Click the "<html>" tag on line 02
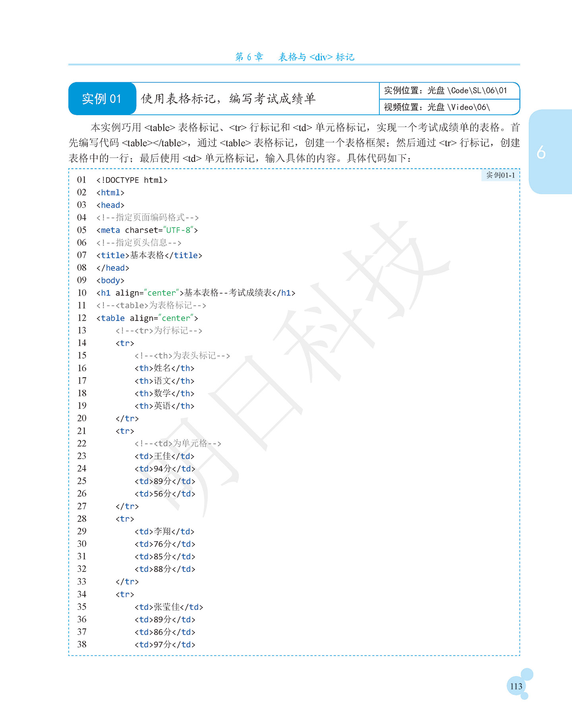The width and height of the screenshot is (572, 728). (110, 193)
